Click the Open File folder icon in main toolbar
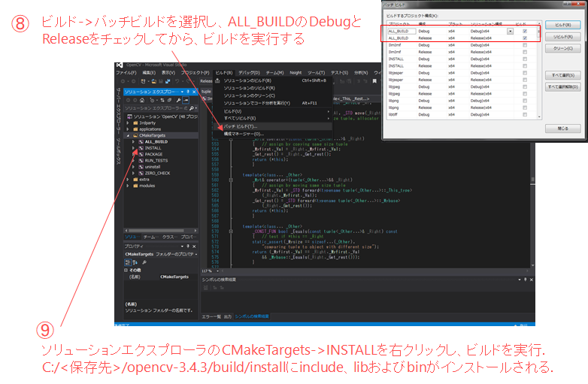Screen dimensions: 588x384 pos(153,81)
